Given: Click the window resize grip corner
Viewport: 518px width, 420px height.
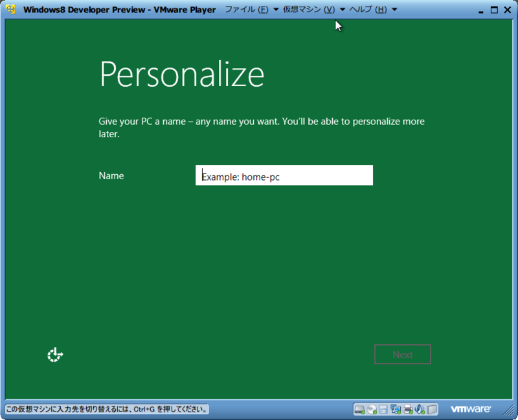Looking at the screenshot, I should point(509,410).
